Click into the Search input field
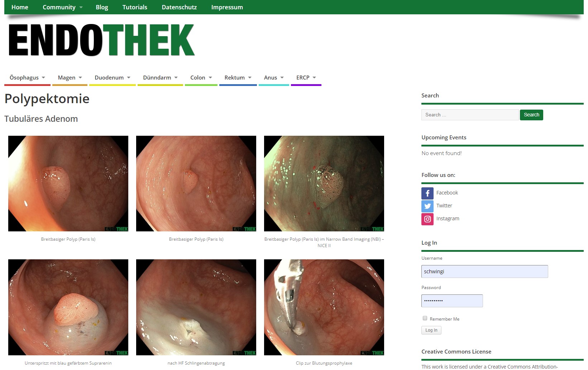Image resolution: width=588 pixels, height=370 pixels. tap(470, 115)
